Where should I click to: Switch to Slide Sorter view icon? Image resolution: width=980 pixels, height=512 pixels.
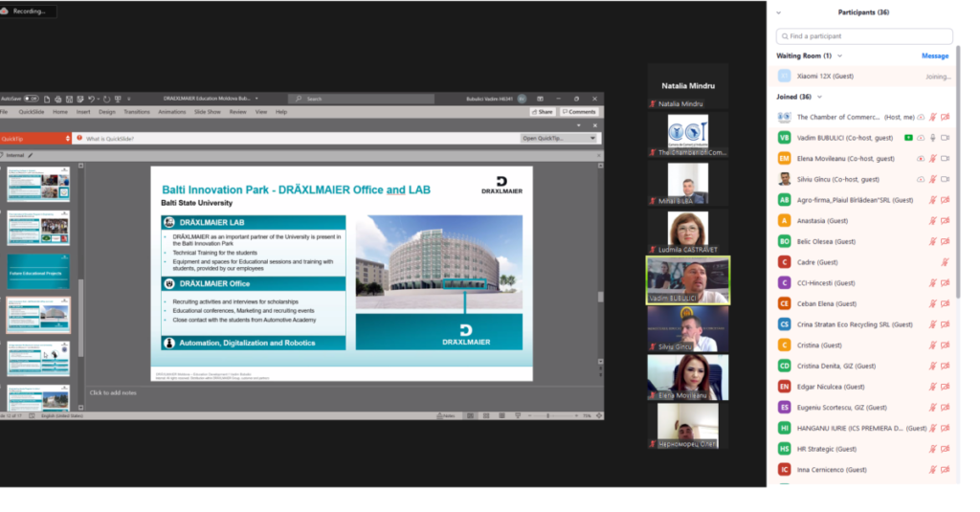(486, 415)
